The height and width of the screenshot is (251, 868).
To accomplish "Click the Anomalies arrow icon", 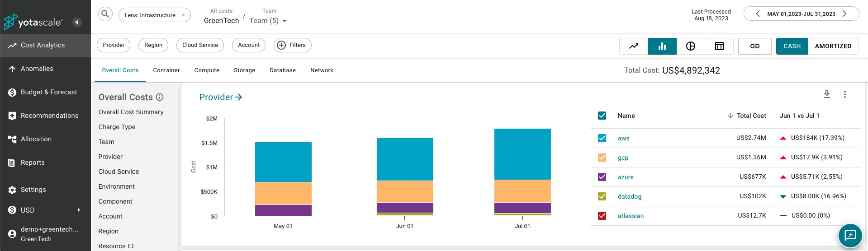I will pos(12,69).
